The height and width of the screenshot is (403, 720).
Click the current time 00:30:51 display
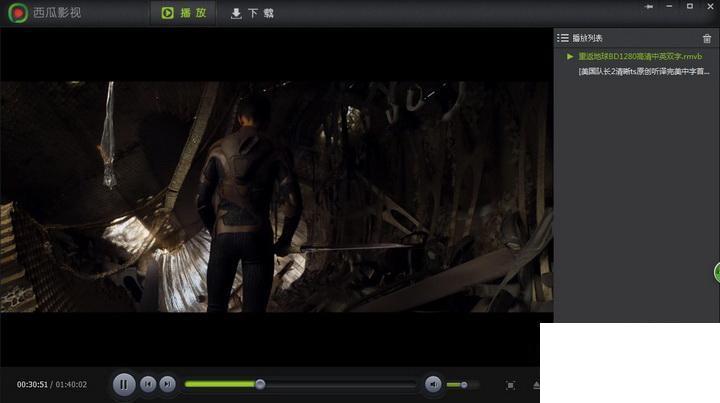point(32,385)
